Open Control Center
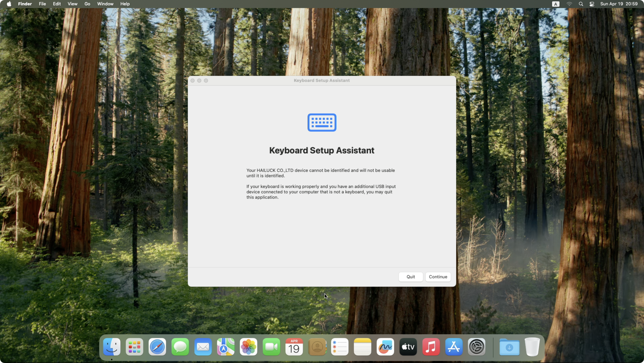The height and width of the screenshot is (363, 644). (591, 4)
